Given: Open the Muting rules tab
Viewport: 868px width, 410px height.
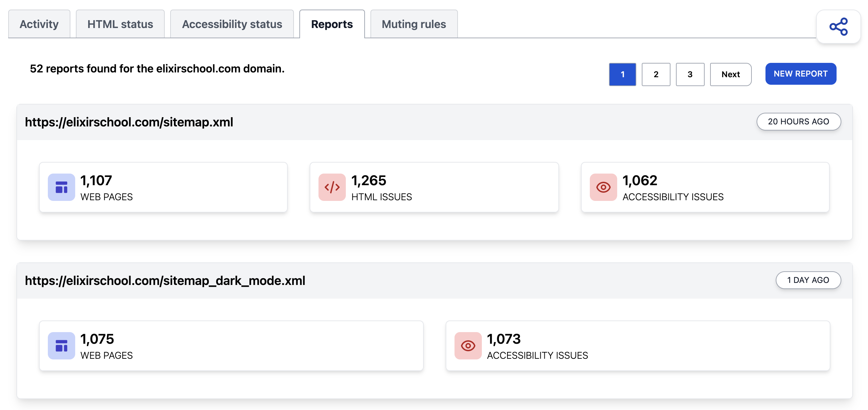Looking at the screenshot, I should (x=413, y=24).
